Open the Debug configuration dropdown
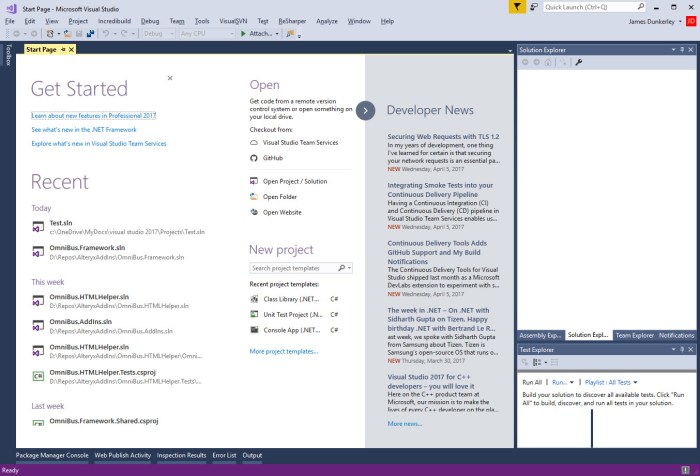 (x=172, y=34)
